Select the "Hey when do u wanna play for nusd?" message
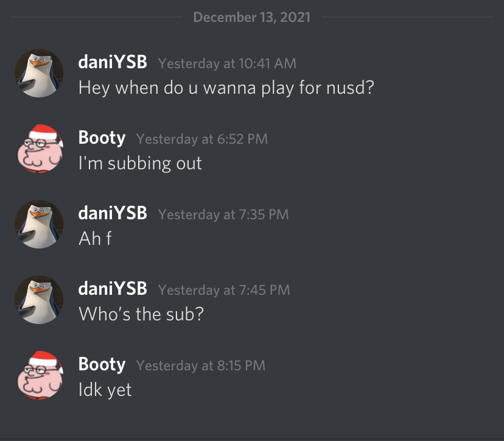This screenshot has height=441, width=504. (x=226, y=88)
